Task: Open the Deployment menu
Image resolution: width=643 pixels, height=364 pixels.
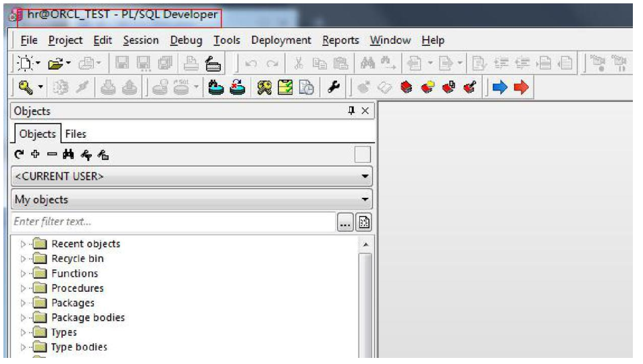Action: click(x=281, y=40)
